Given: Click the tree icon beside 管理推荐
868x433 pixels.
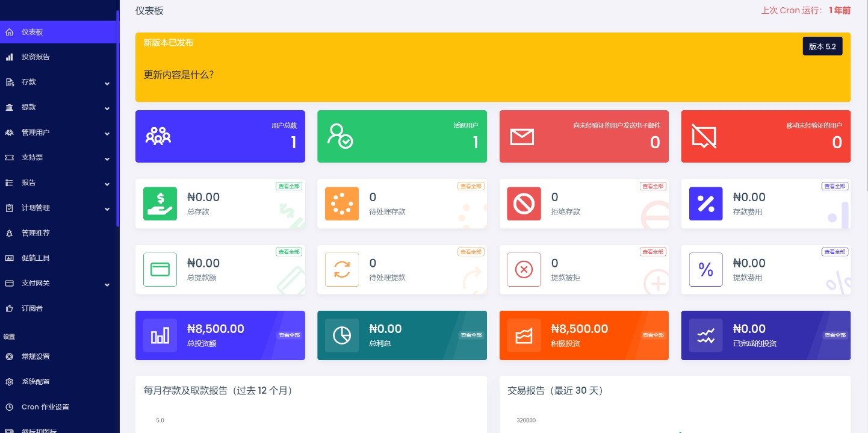Looking at the screenshot, I should click(x=9, y=233).
